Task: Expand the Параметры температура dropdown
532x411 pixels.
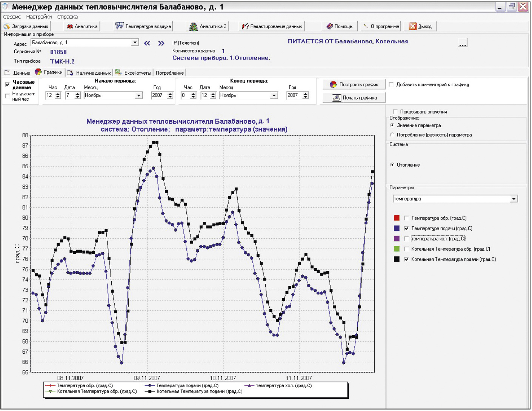Action: coord(514,199)
